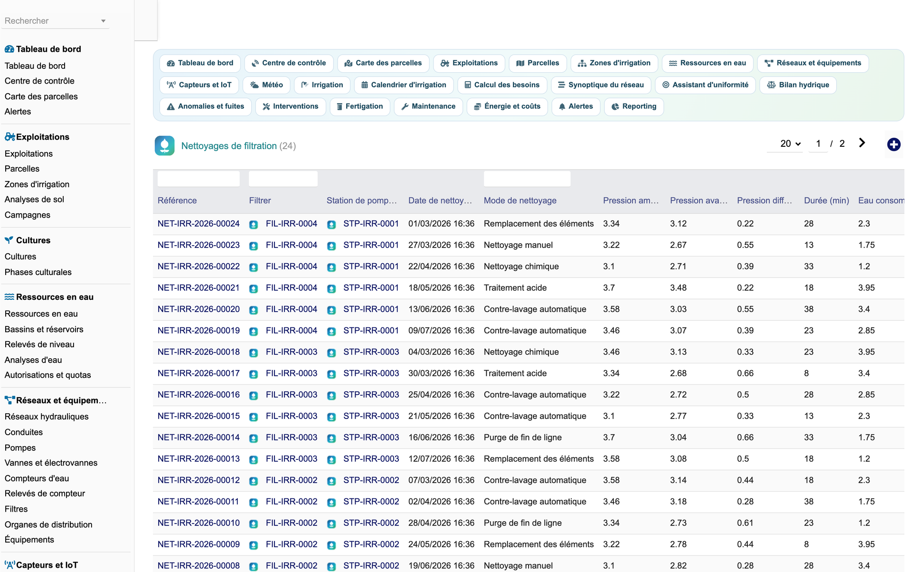Open Vannes et électrovannes in the sidebar
This screenshot has width=924, height=572.
click(51, 463)
